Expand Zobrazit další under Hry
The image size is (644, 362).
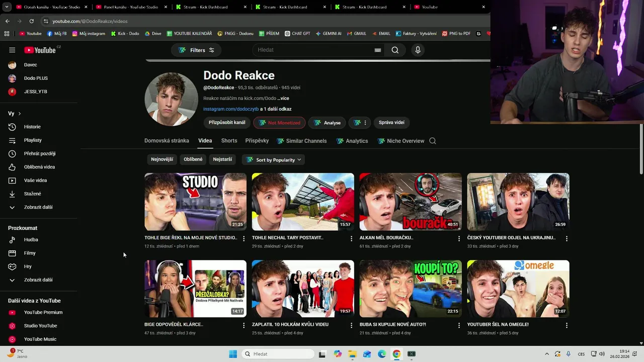[39, 280]
